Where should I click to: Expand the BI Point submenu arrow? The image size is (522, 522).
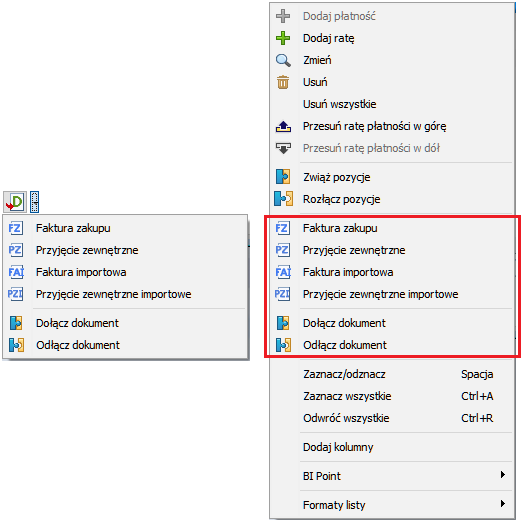click(503, 475)
